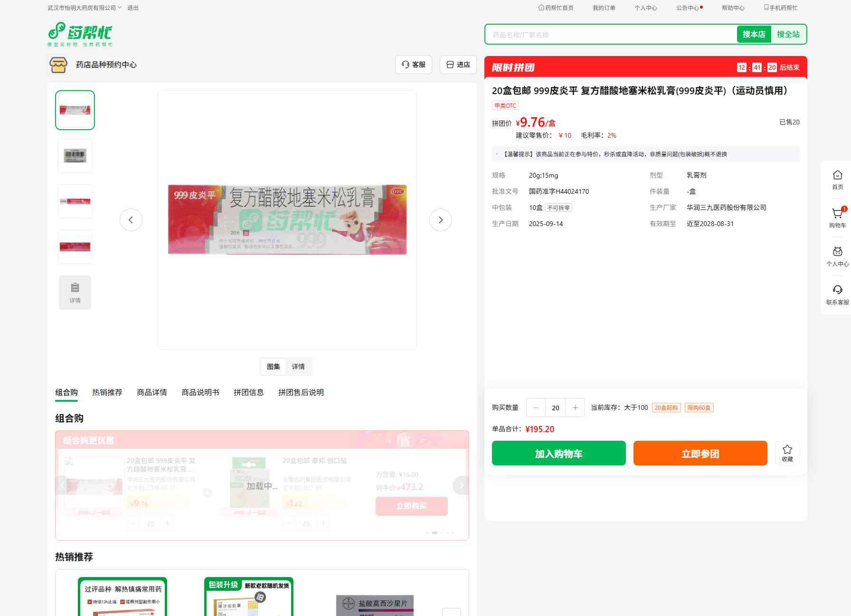
Task: Click the contact customer service headset icon
Action: point(837,291)
